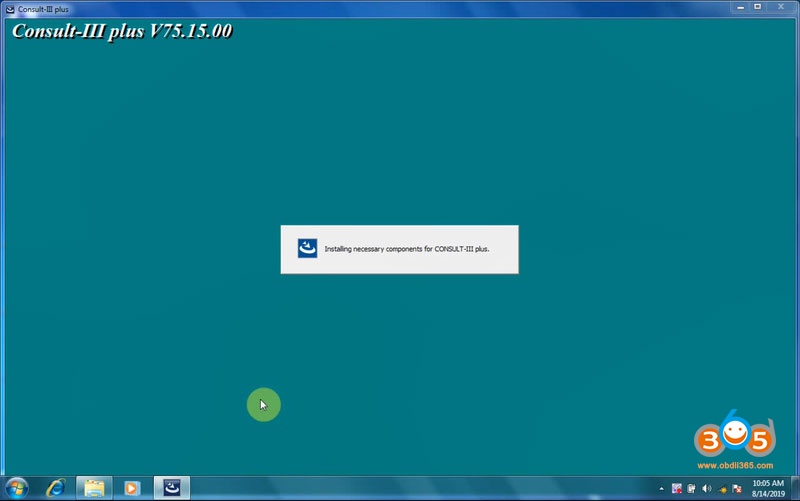The height and width of the screenshot is (501, 800).
Task: Click the Consult-III icon in the installing dialog
Action: [x=307, y=248]
